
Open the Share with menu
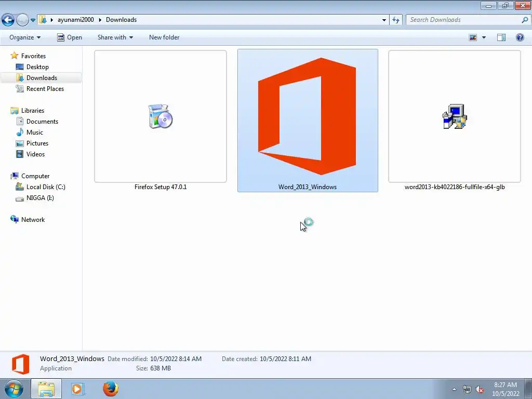tap(115, 37)
